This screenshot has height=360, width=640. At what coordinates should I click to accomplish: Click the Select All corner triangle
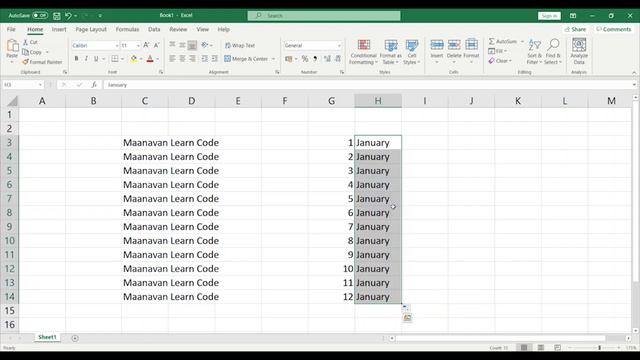(12, 101)
